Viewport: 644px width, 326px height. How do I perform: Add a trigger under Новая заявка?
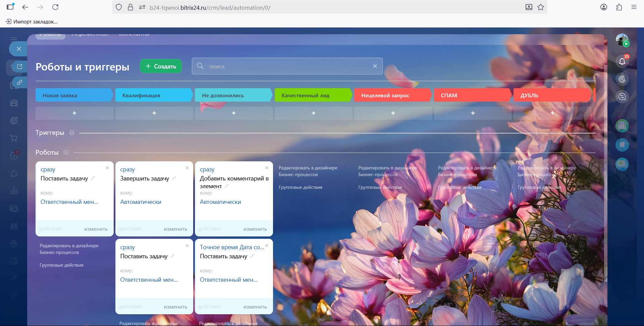[x=74, y=113]
